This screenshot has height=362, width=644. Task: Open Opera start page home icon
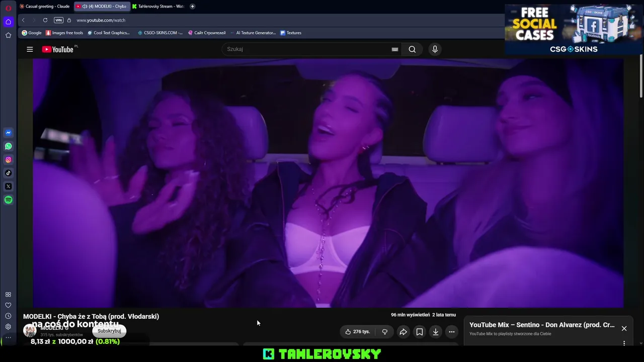pyautogui.click(x=8, y=22)
